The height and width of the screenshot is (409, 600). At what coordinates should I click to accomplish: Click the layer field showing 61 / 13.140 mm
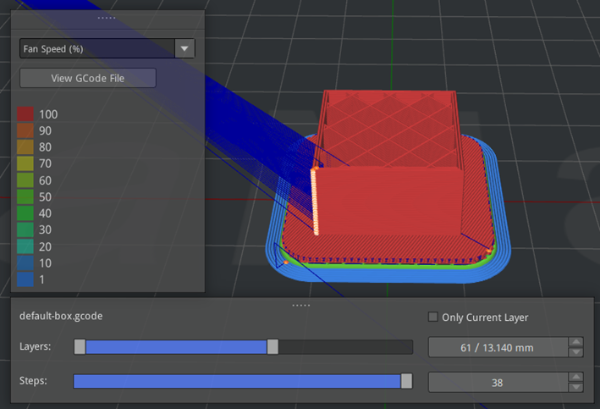coord(497,347)
